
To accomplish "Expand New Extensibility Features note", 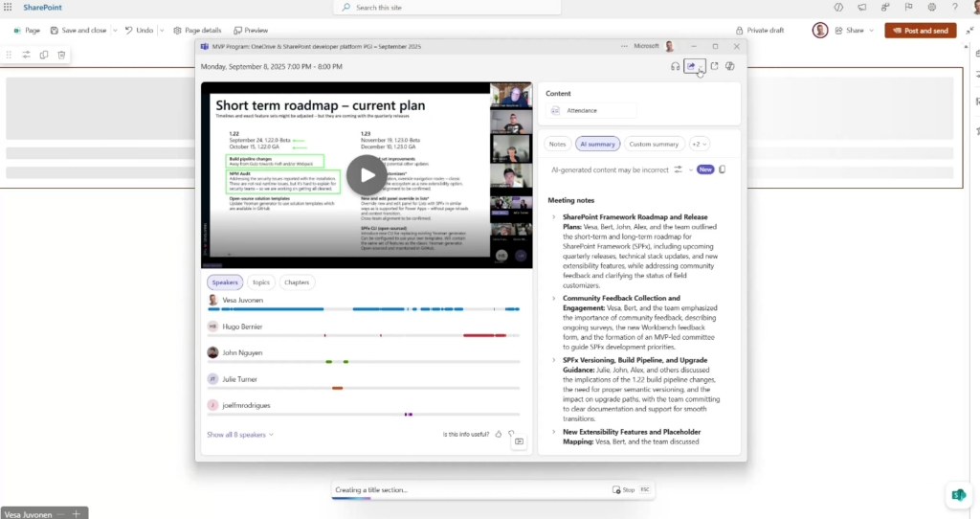I will [554, 432].
